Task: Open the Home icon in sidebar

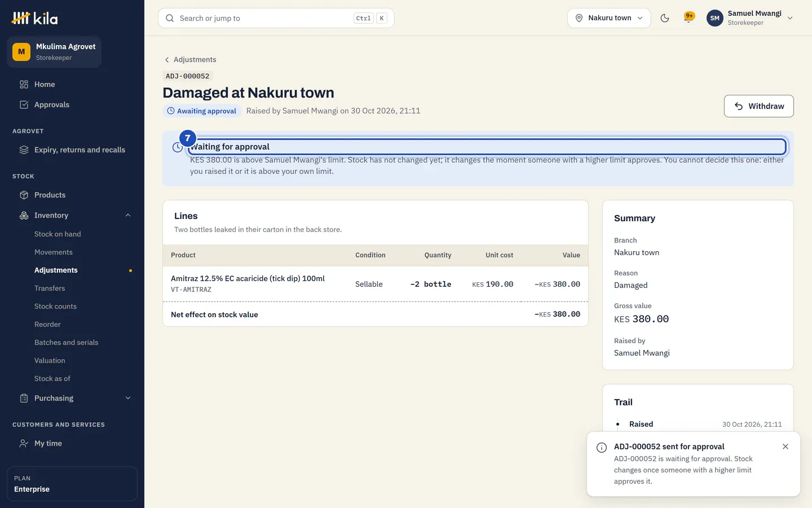Action: [x=24, y=84]
